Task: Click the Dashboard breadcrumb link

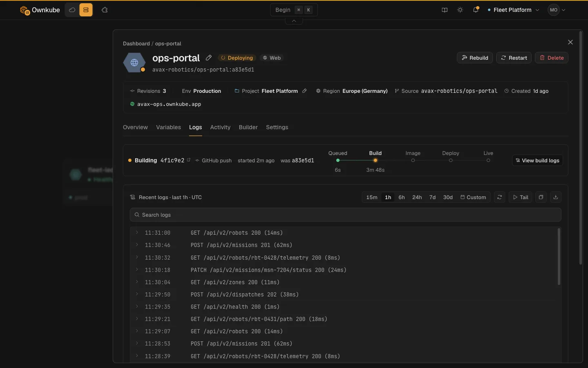Action: [x=136, y=43]
